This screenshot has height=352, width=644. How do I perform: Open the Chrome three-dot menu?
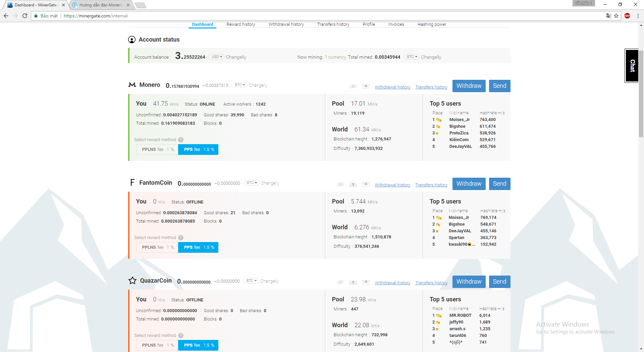click(x=638, y=16)
